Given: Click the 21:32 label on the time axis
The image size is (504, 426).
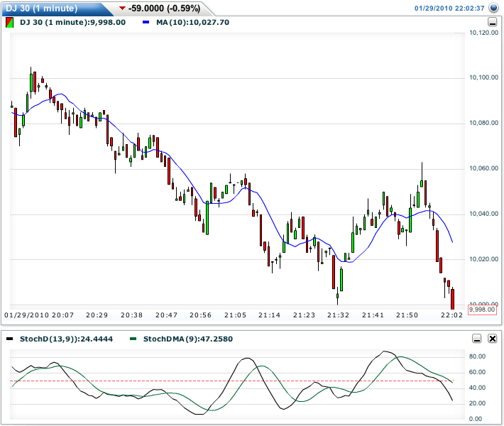Looking at the screenshot, I should click(338, 314).
